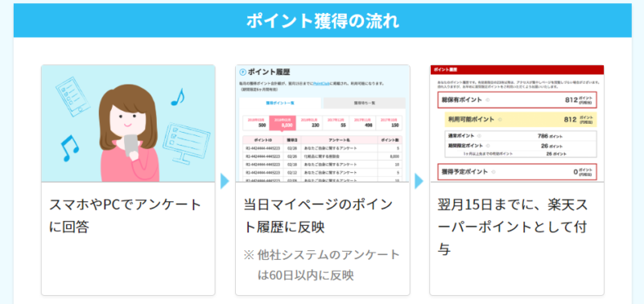Click the yellow 利用可能ポイント row
The width and height of the screenshot is (644, 304).
pos(520,119)
